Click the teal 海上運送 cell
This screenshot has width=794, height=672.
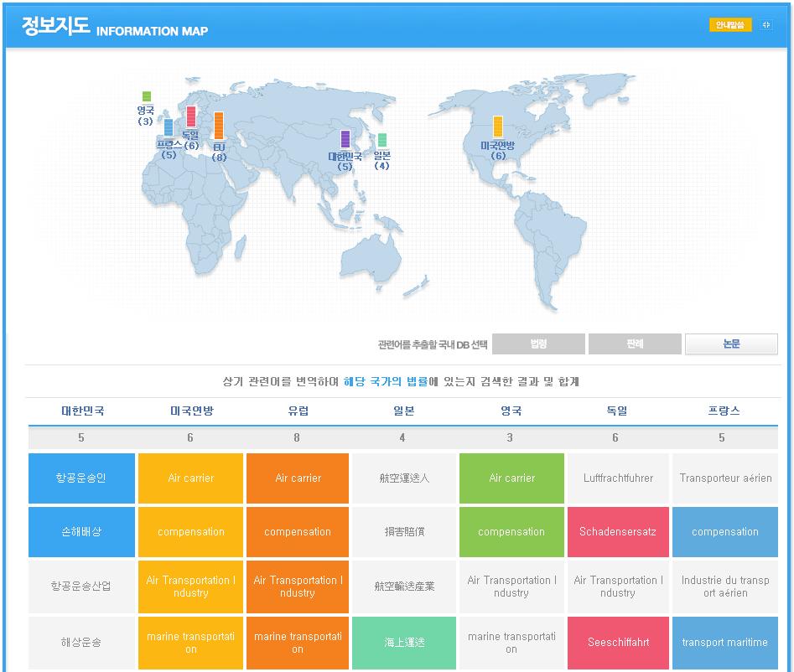tap(404, 643)
